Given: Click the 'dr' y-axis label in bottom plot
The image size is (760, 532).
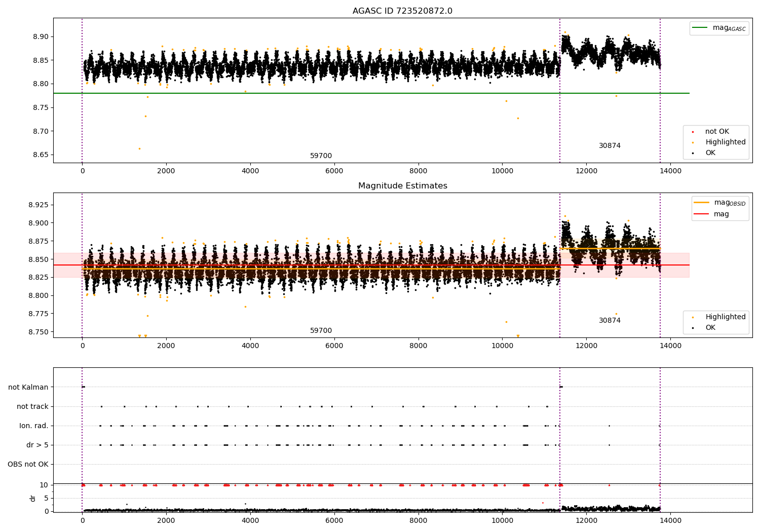Looking at the screenshot, I should (33, 498).
